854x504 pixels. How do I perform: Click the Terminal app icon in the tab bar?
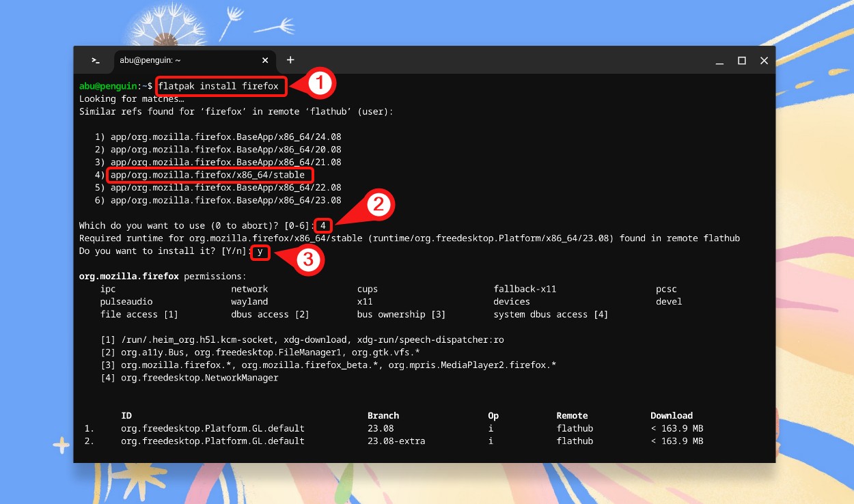click(95, 60)
